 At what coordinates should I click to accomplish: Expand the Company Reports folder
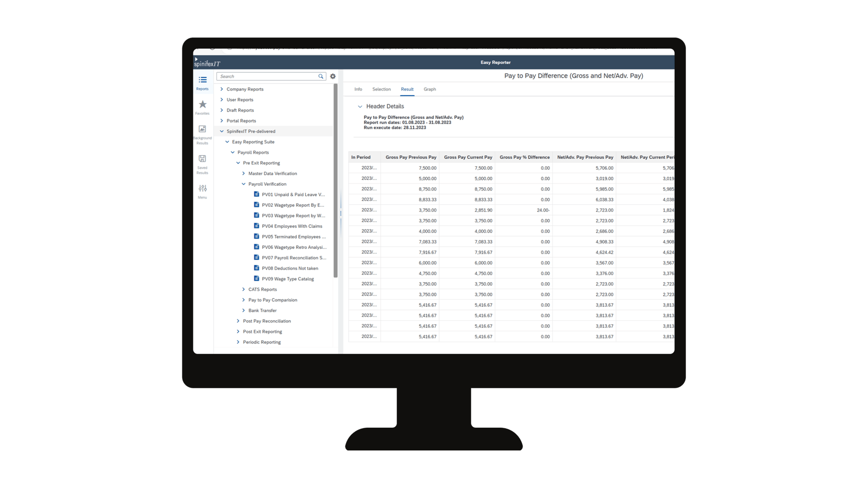click(222, 89)
